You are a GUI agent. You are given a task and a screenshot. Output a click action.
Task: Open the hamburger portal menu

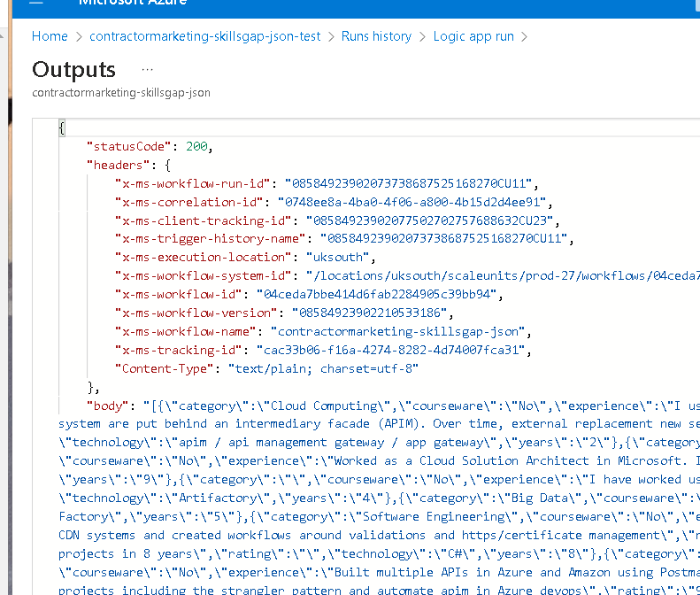pos(35,3)
